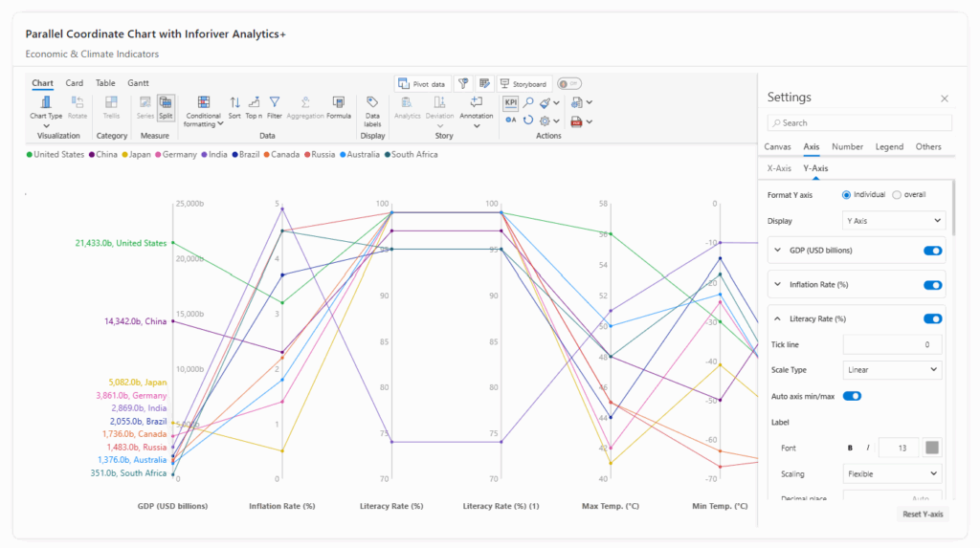The height and width of the screenshot is (548, 980).
Task: Click the Tick line value field
Action: [x=892, y=344]
